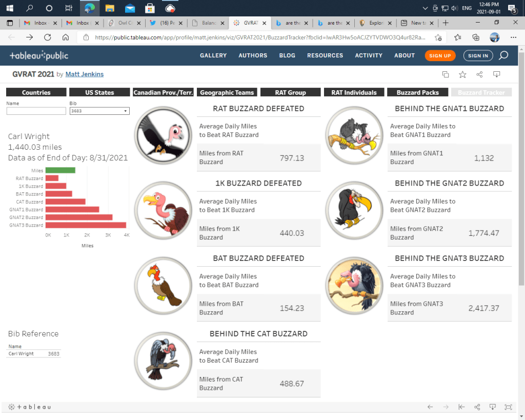Refresh the page in the browser

(x=48, y=37)
